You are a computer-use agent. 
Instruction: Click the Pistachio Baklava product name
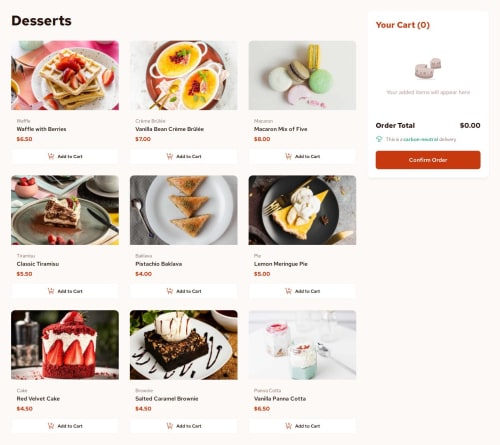click(159, 264)
